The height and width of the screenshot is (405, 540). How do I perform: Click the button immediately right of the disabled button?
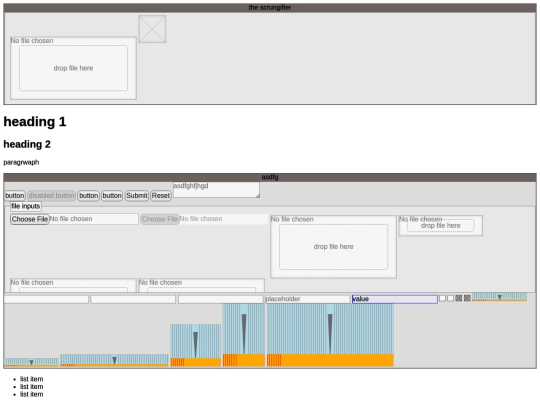89,196
